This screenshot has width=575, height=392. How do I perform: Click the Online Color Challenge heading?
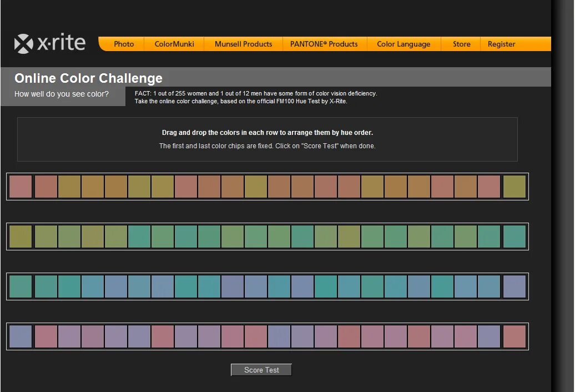(88, 78)
